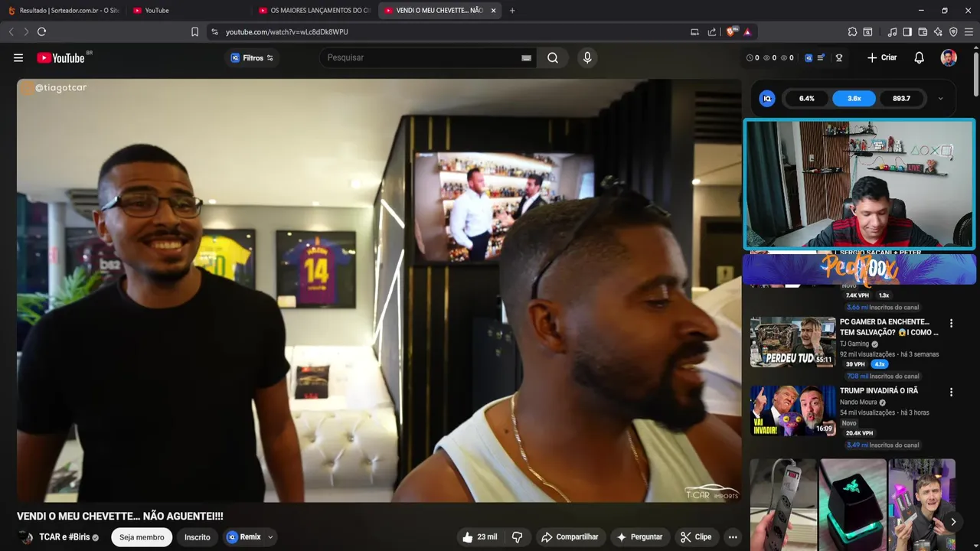Select the 893.7 vidIQ stat pill

click(x=901, y=98)
